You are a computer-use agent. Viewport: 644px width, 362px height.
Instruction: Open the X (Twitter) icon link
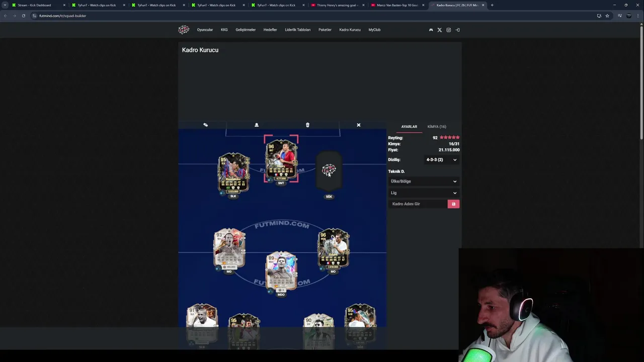pyautogui.click(x=439, y=30)
